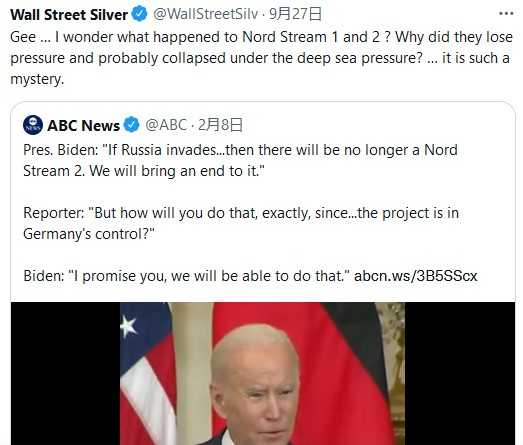This screenshot has height=445, width=523.
Task: Open quoted tweet Pres. Biden statement
Action: click(240, 160)
